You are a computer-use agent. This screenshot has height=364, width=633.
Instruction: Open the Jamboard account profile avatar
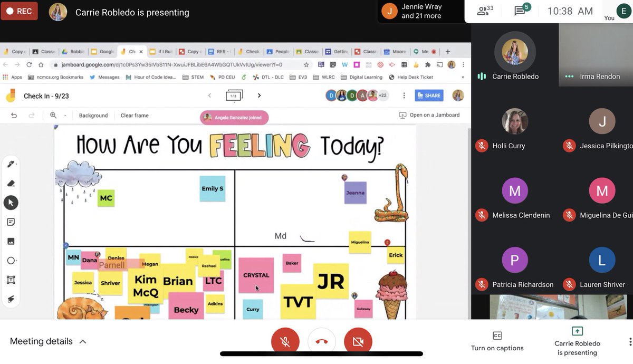tap(458, 95)
